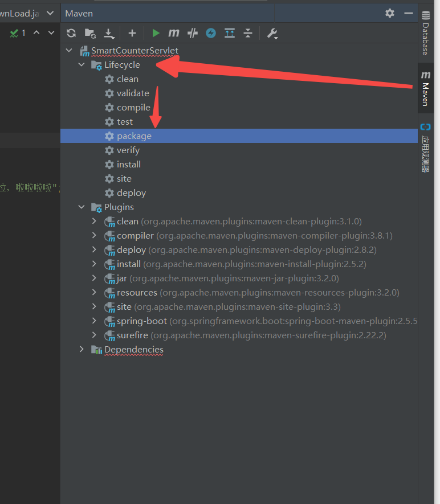Select maven-clean-plugin:3.1.0 entry
The image size is (440, 504).
click(x=239, y=222)
